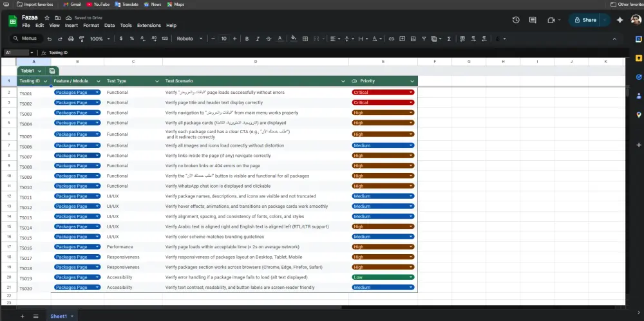Viewport: 644px width, 321px height.
Task: Click the Share button
Action: pos(585,20)
